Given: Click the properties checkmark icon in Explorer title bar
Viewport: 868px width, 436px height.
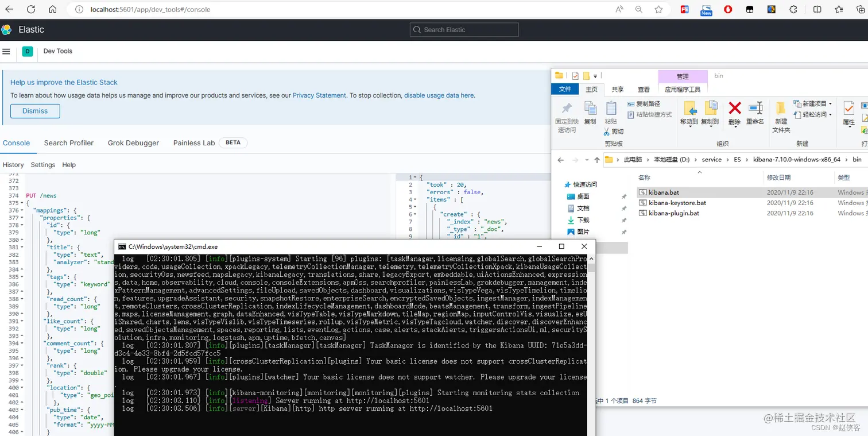Looking at the screenshot, I should click(575, 76).
